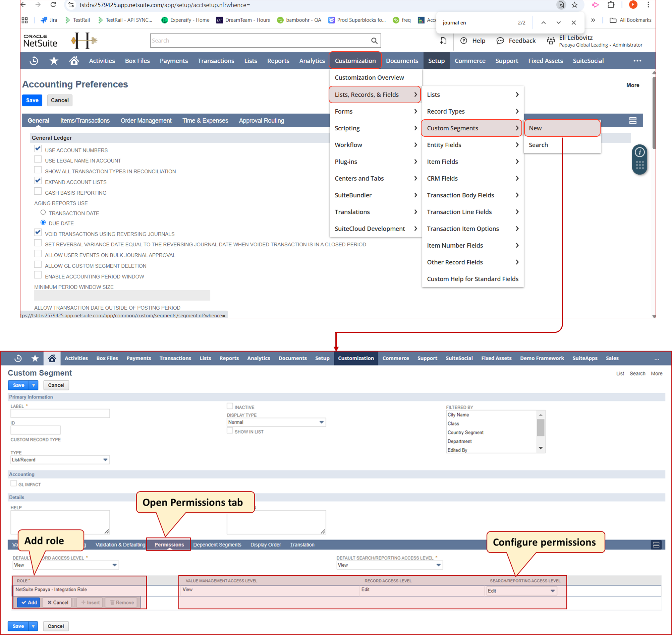Click the List link on Custom Segment
The width and height of the screenshot is (672, 635).
coord(620,373)
